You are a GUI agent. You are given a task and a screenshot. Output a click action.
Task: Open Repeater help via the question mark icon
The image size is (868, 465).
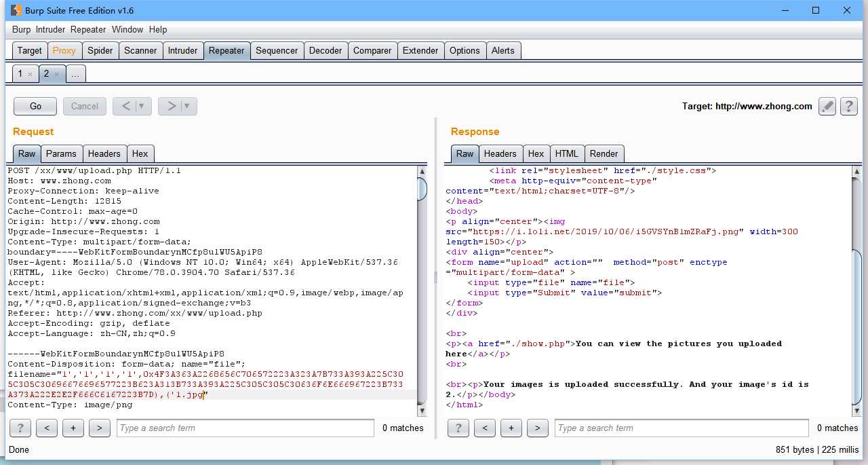(x=848, y=106)
